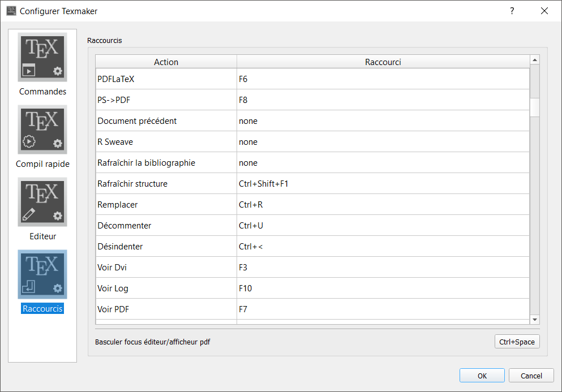Select the Compil rapide icon

(x=42, y=130)
